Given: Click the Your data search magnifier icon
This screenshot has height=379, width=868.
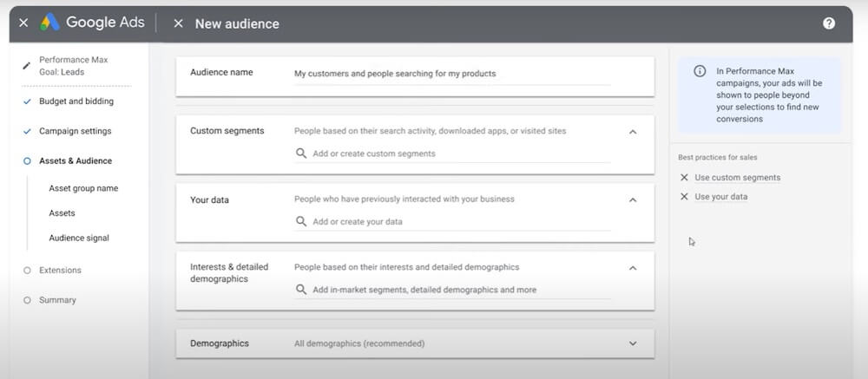Looking at the screenshot, I should [x=301, y=221].
